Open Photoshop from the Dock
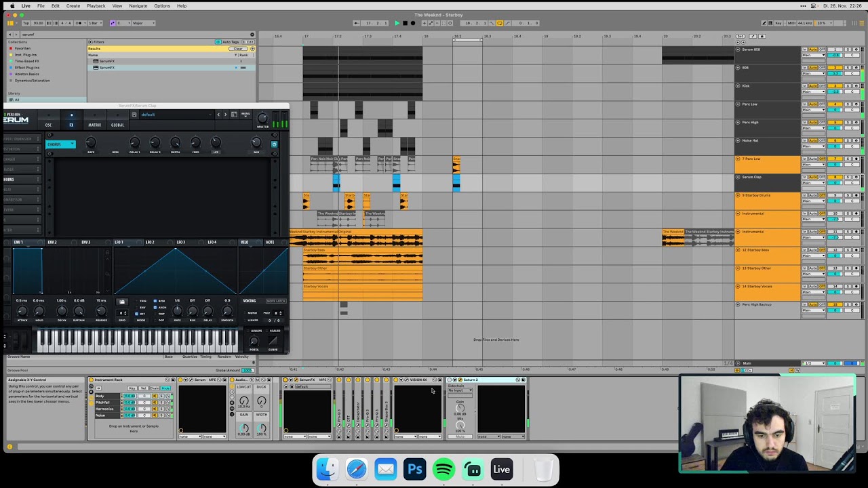The width and height of the screenshot is (868, 488). point(415,469)
